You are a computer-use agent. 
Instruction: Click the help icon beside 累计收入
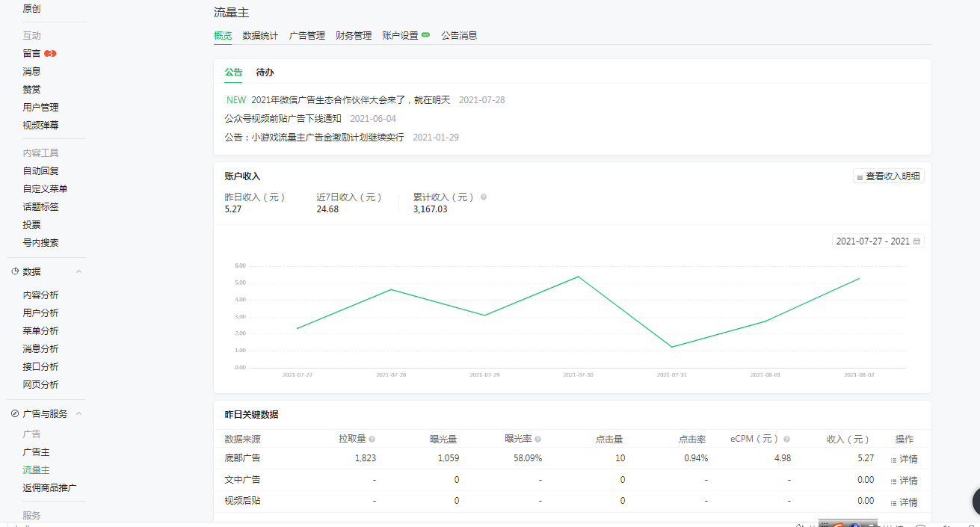coord(484,197)
